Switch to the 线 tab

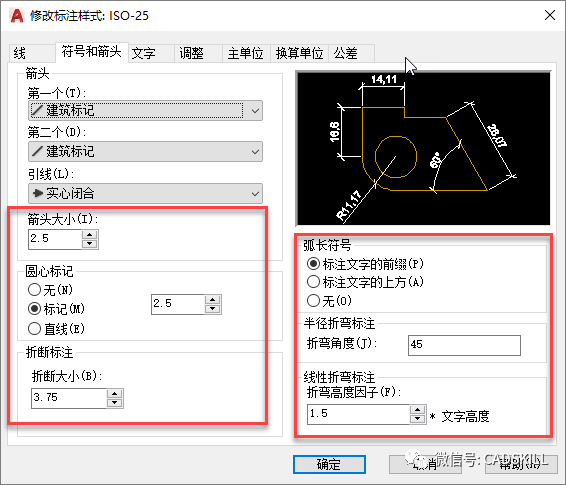[32, 53]
